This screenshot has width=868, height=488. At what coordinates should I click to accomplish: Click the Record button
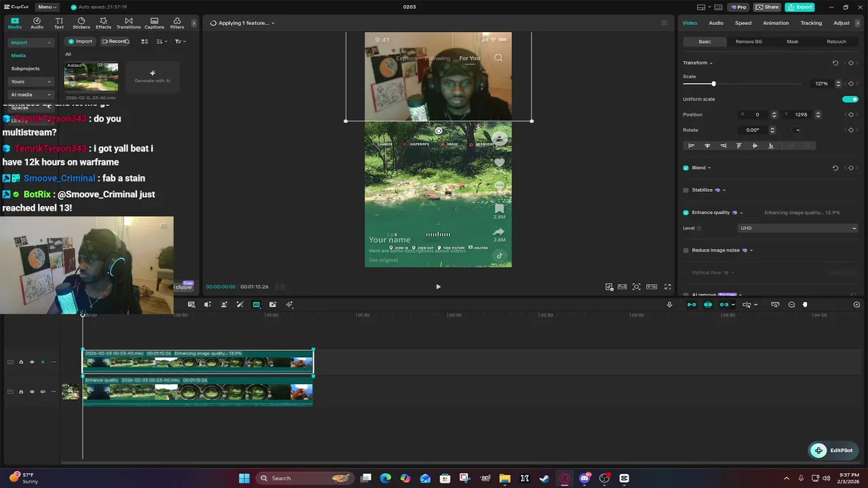point(115,41)
